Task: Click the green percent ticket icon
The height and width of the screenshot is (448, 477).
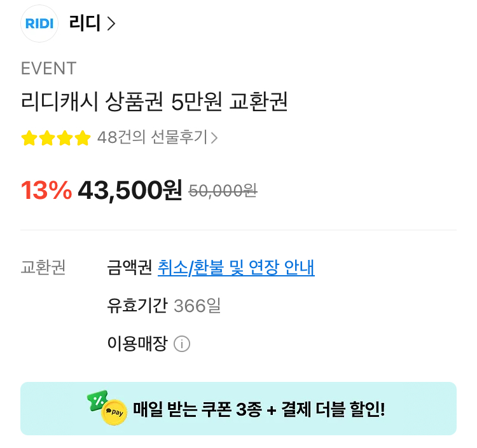Action: 98,400
